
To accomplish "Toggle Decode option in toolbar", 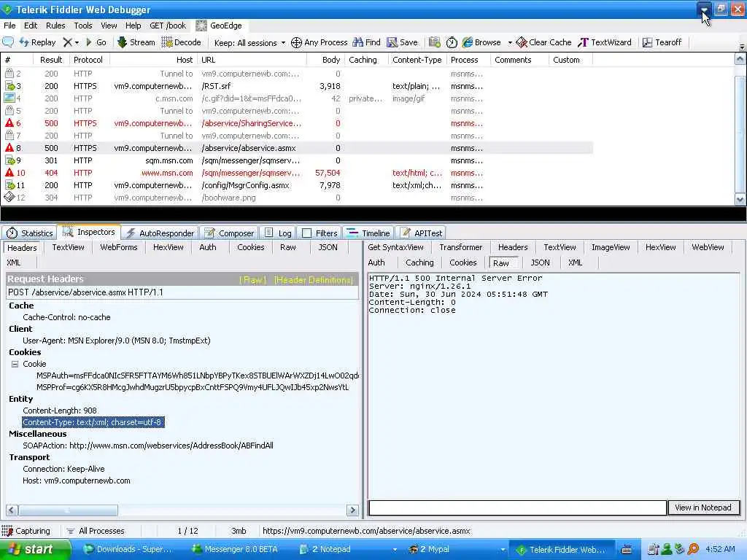I will tap(182, 42).
